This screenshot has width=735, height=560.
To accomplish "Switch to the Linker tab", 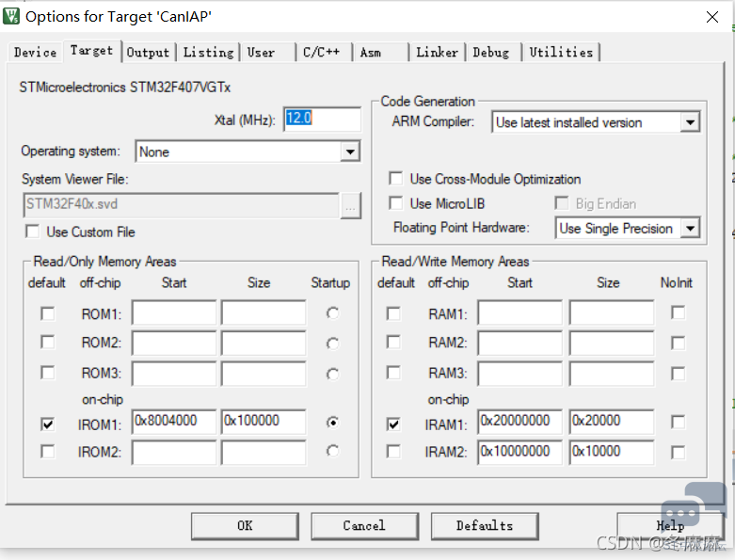I will pos(438,52).
